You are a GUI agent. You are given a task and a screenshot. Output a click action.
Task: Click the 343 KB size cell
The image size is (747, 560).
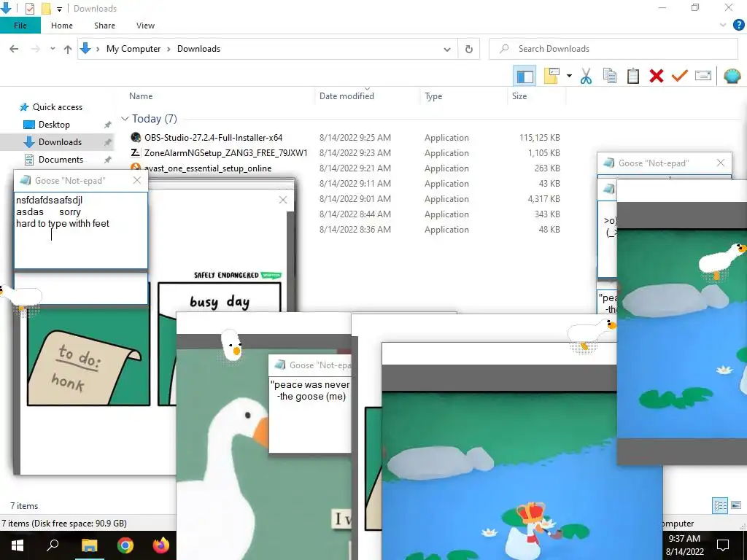tap(547, 214)
